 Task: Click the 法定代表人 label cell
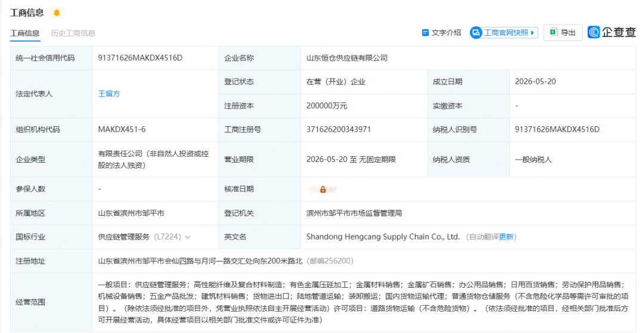[x=51, y=94]
